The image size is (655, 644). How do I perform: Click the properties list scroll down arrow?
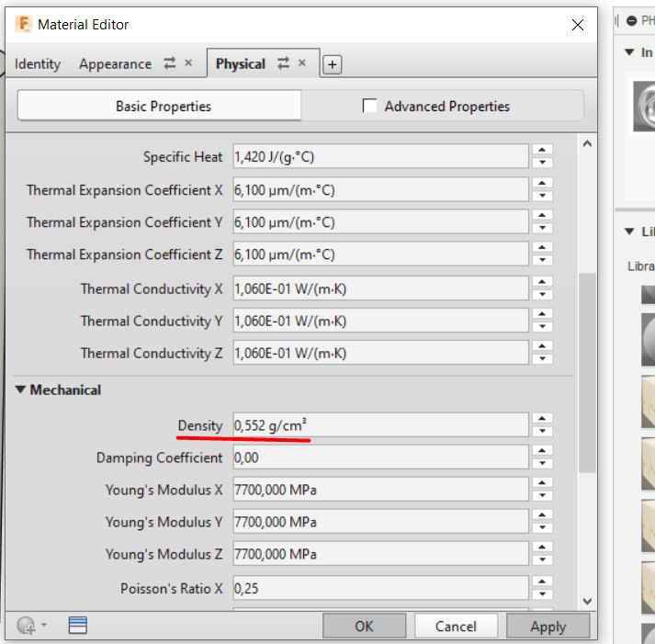point(587,601)
